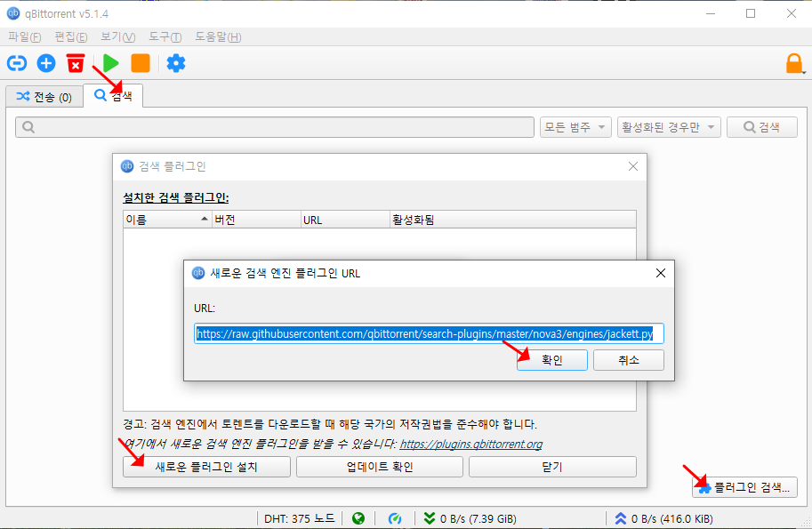
Task: Expand the 모든 범주 category dropdown
Action: tap(575, 127)
